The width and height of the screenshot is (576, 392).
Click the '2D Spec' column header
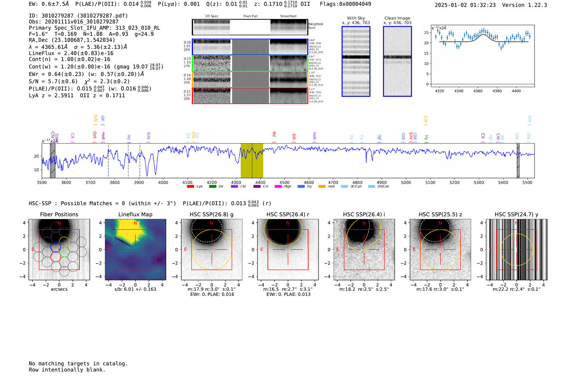click(212, 16)
